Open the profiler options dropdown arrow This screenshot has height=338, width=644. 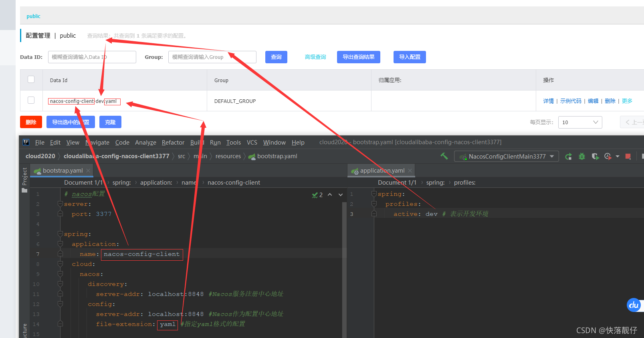618,156
